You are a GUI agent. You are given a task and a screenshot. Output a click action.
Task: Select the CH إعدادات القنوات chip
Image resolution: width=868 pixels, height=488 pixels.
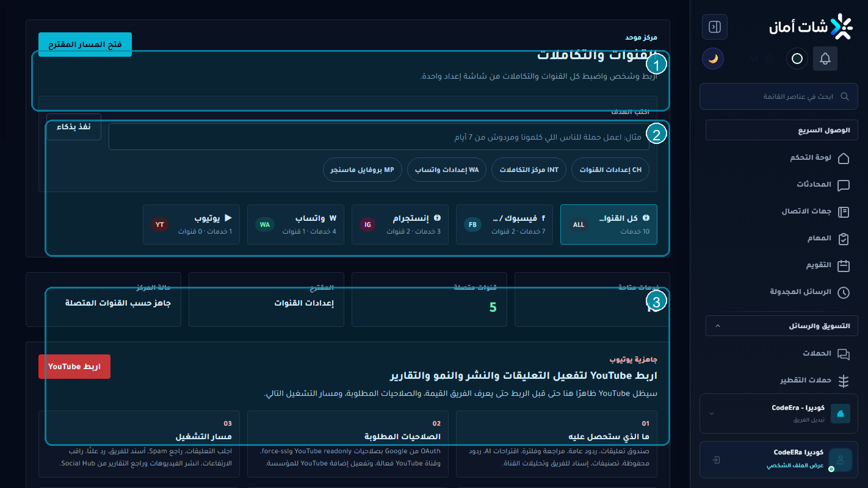pyautogui.click(x=610, y=170)
